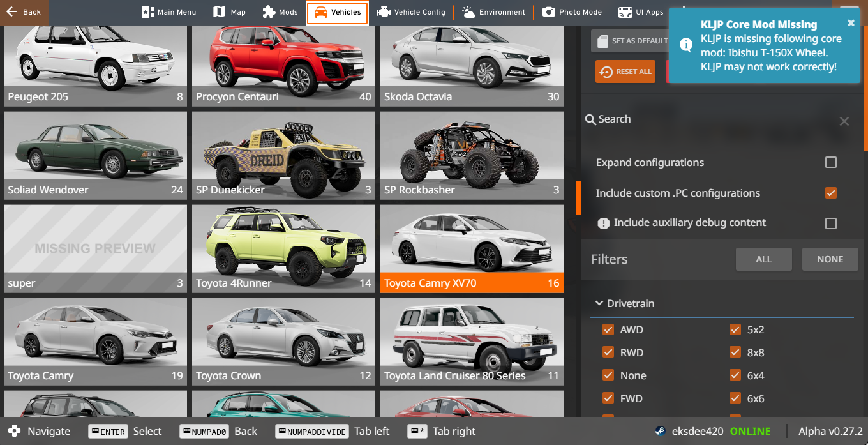Open the Mods tab
The image size is (868, 445).
tap(280, 12)
